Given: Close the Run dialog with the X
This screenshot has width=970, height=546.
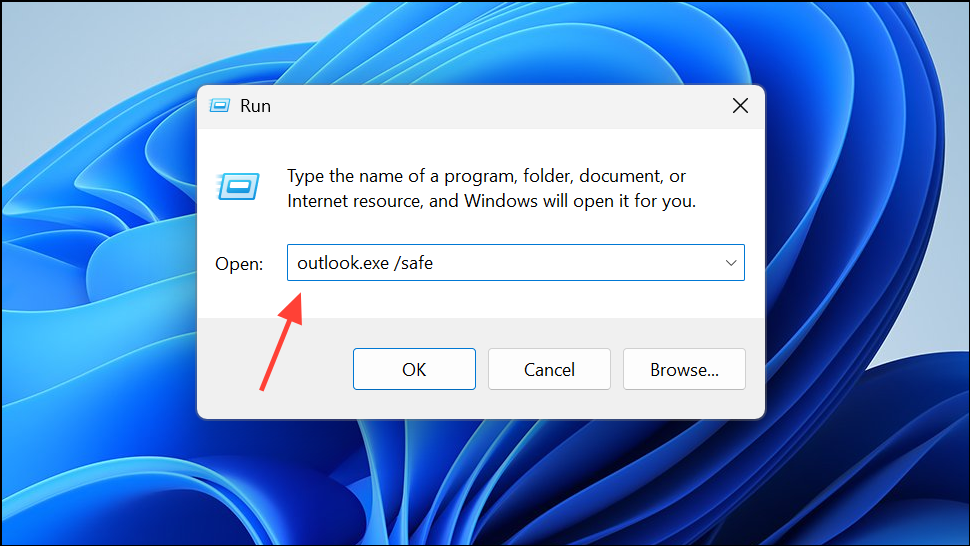Looking at the screenshot, I should point(740,106).
